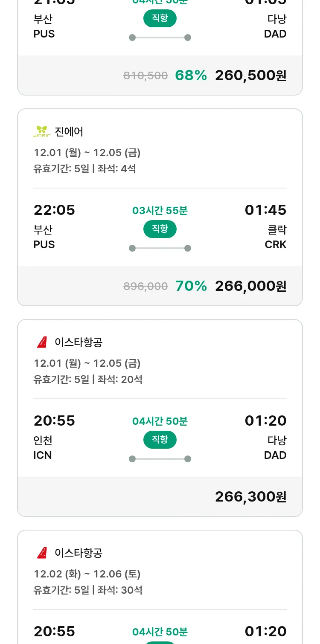Select the 260,500원 fare
The image size is (320, 644).
click(x=250, y=75)
